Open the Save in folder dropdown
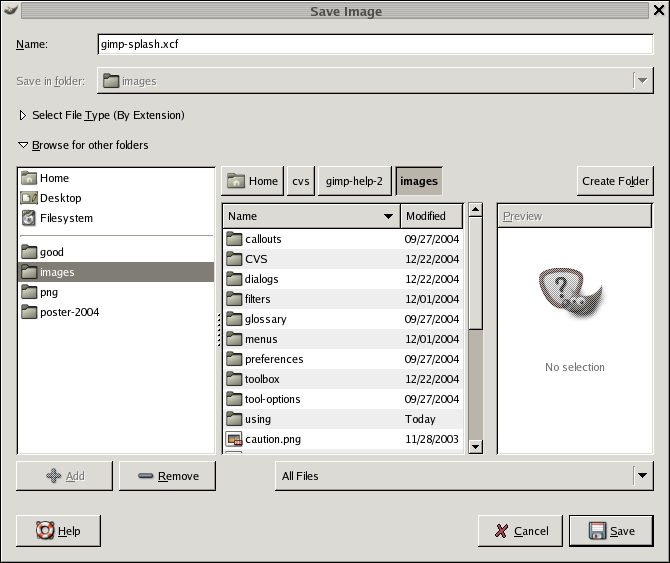The height and width of the screenshot is (563, 670). pyautogui.click(x=642, y=81)
